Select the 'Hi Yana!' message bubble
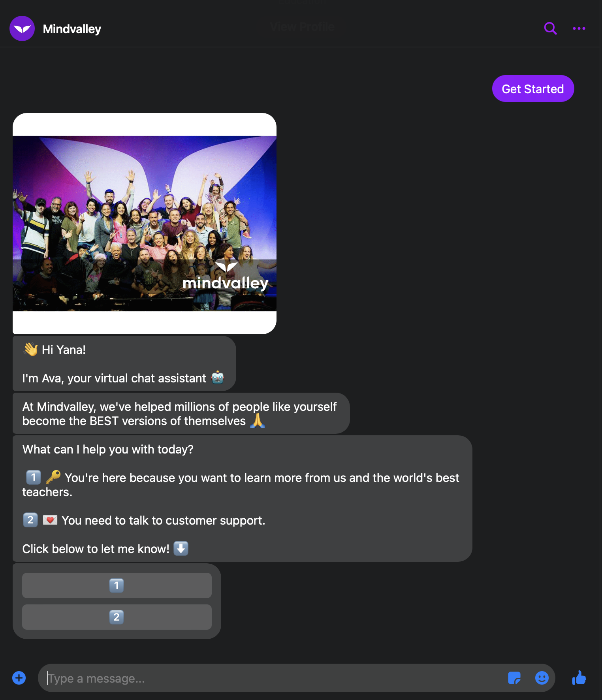Screen dimensions: 602x700 tap(124, 363)
